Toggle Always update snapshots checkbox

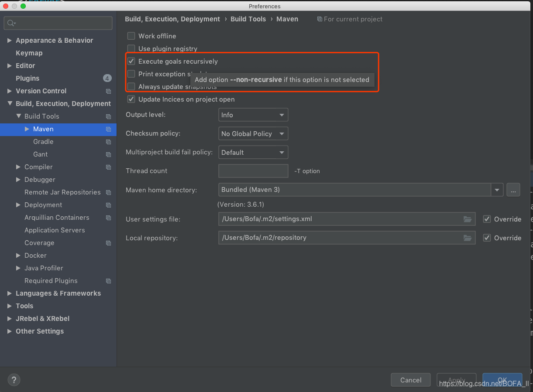(131, 86)
